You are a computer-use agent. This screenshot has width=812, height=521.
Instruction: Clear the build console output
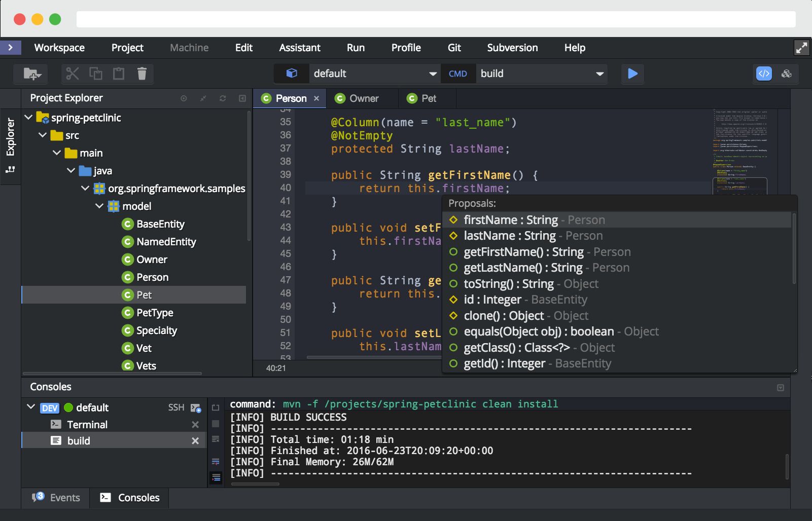pos(216,438)
